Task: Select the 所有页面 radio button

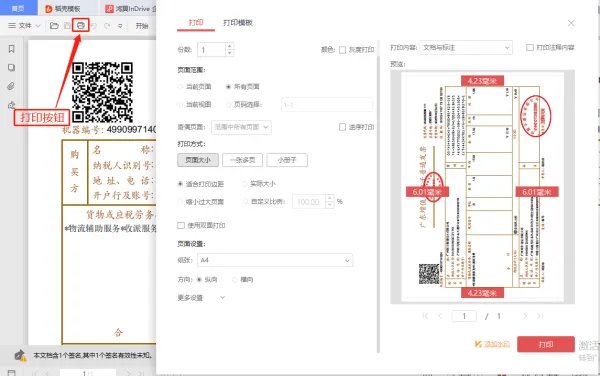Action: (228, 87)
